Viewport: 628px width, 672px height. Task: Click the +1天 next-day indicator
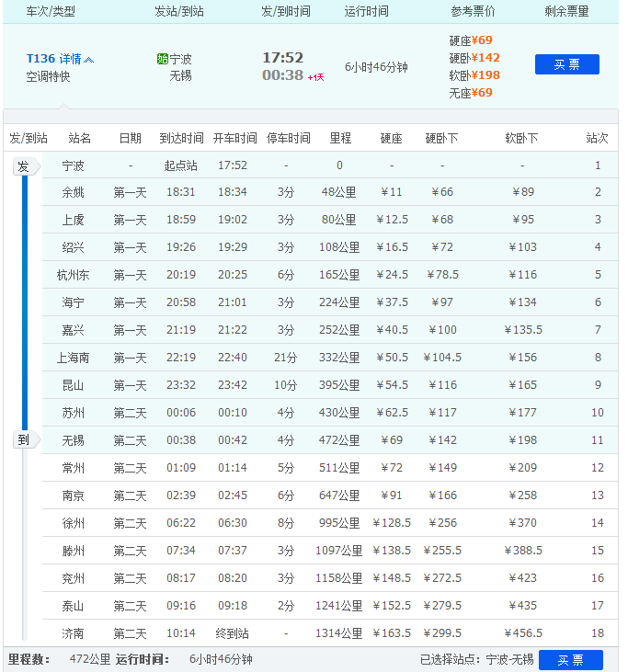click(x=316, y=77)
